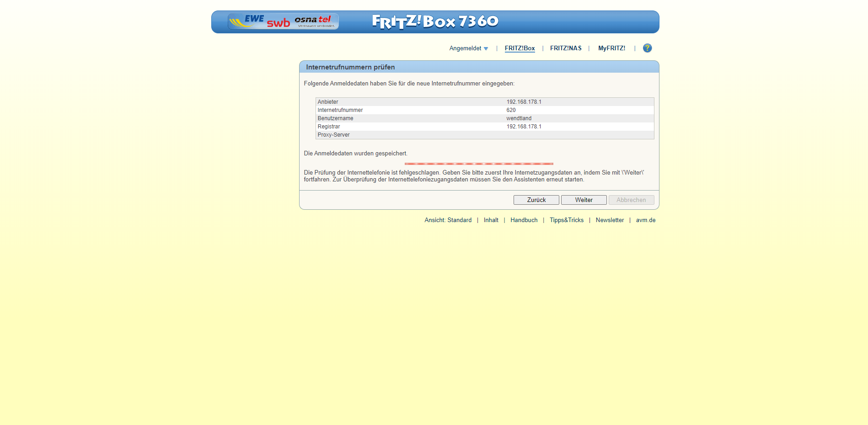Click the FRITZ!Box 7360 title logo
This screenshot has width=868, height=425.
click(435, 21)
